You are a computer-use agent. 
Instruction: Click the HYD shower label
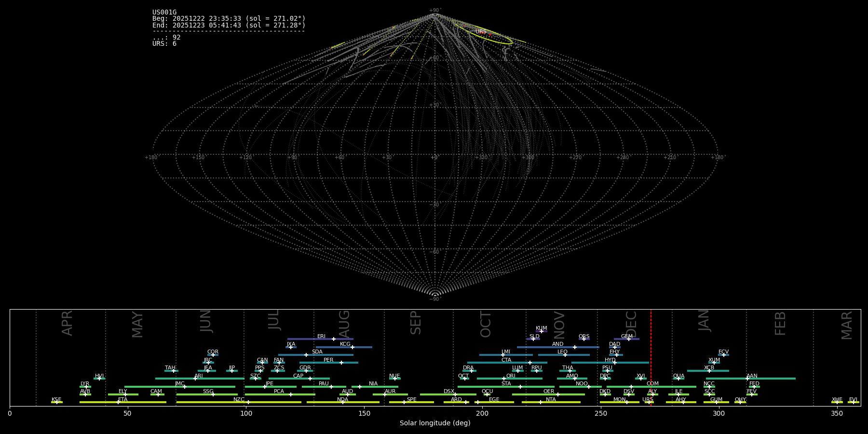(x=610, y=360)
